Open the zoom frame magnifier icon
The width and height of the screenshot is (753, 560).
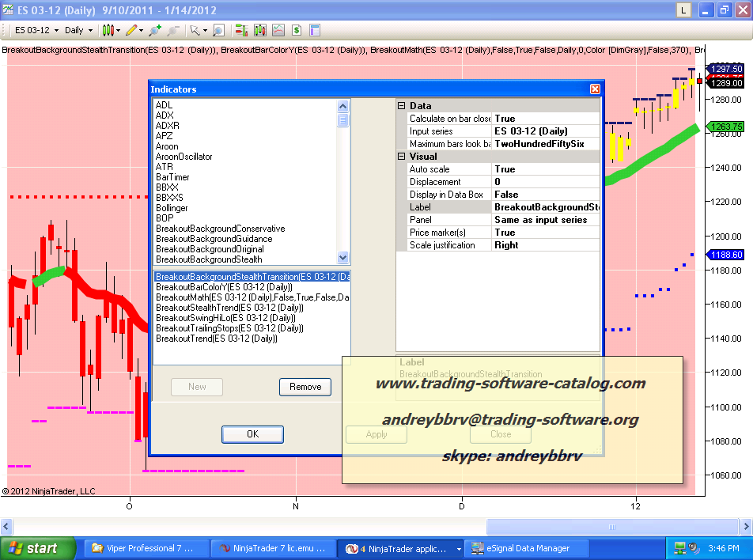click(218, 30)
